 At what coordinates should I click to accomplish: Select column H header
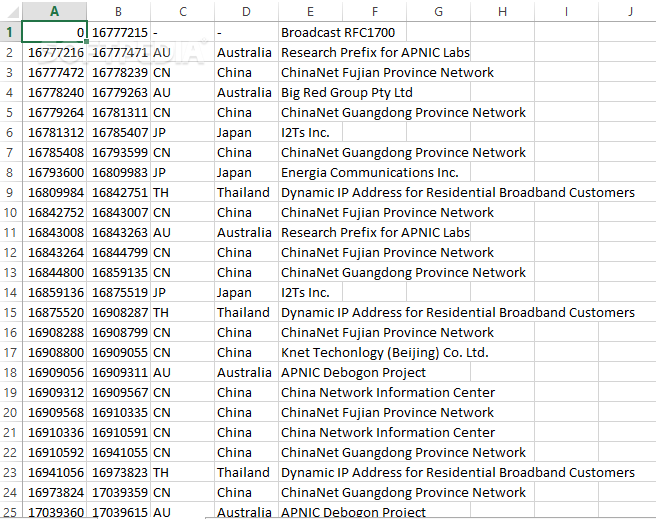click(502, 11)
